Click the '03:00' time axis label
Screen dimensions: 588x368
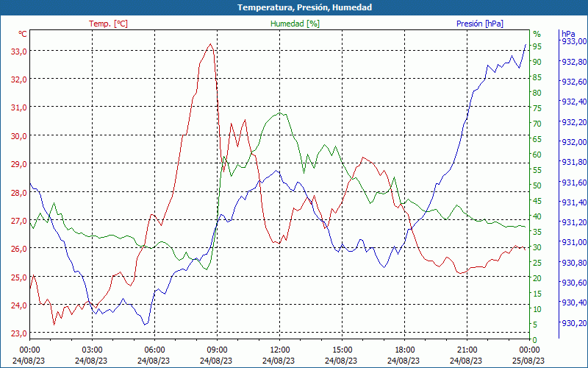[91, 350]
